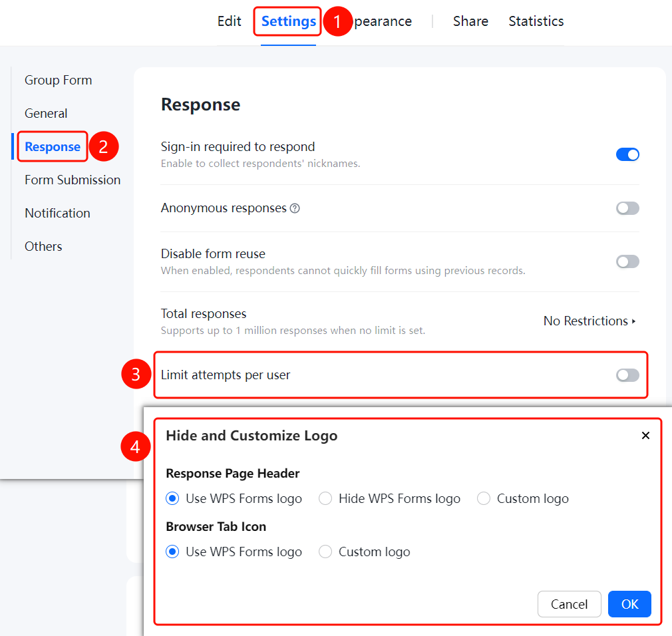Image resolution: width=672 pixels, height=636 pixels.
Task: Open the partially hidden Appearance tab
Action: [383, 21]
